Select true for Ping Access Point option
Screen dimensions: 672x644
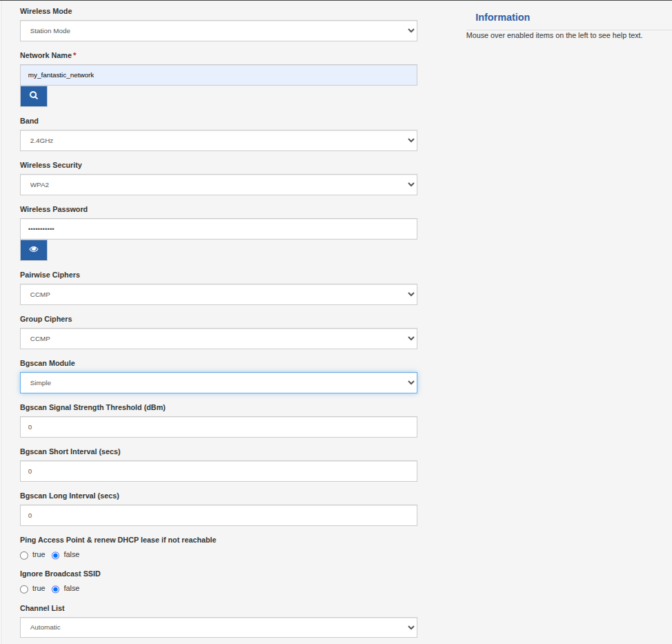(23, 555)
